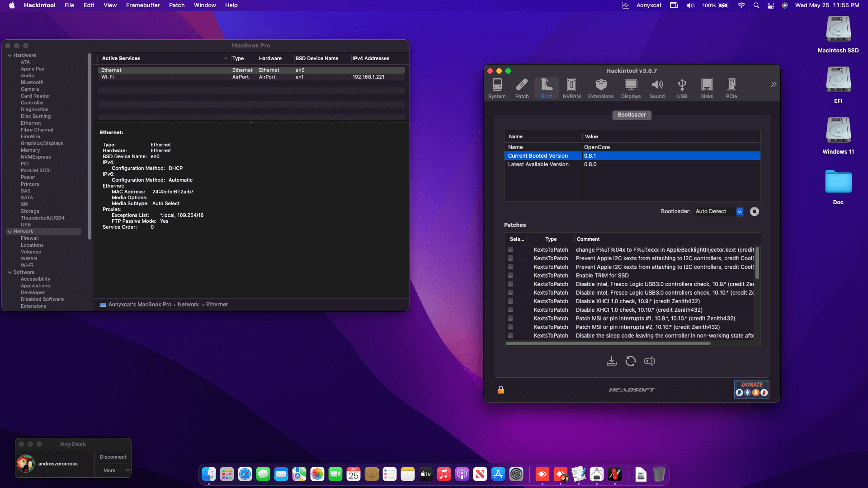This screenshot has width=868, height=488.
Task: Check Patch MSI or pin interrupts #1
Action: click(510, 318)
